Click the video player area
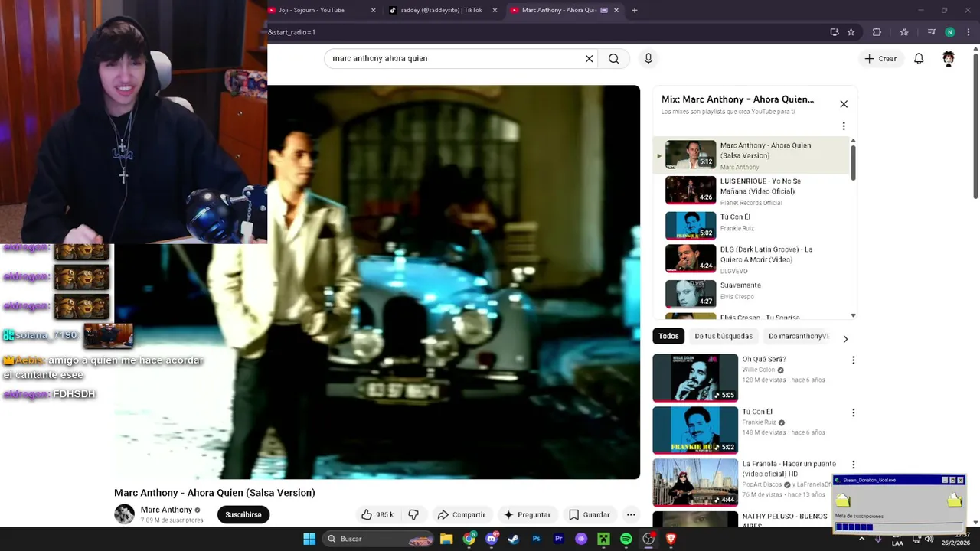Viewport: 980px width, 551px height. [x=377, y=282]
